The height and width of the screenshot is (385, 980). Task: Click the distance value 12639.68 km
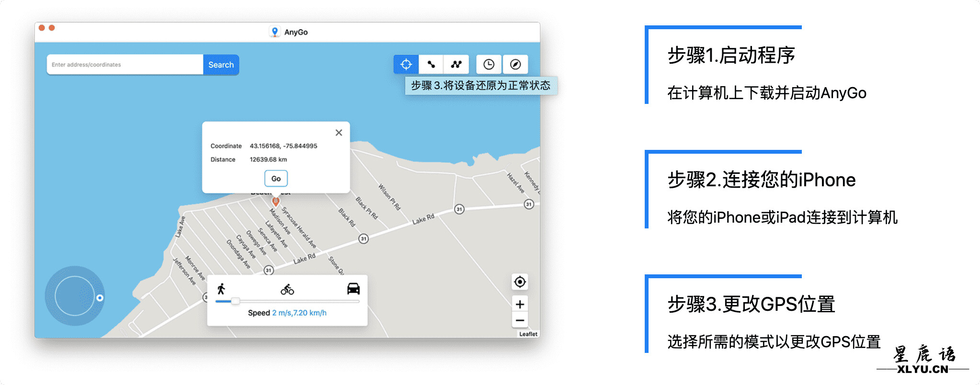coord(268,159)
